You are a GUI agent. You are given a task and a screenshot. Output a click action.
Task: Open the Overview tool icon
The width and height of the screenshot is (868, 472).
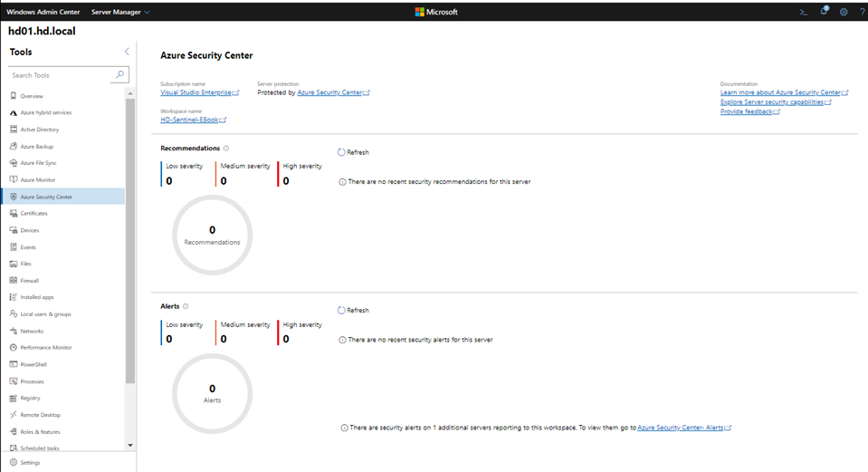click(x=14, y=96)
